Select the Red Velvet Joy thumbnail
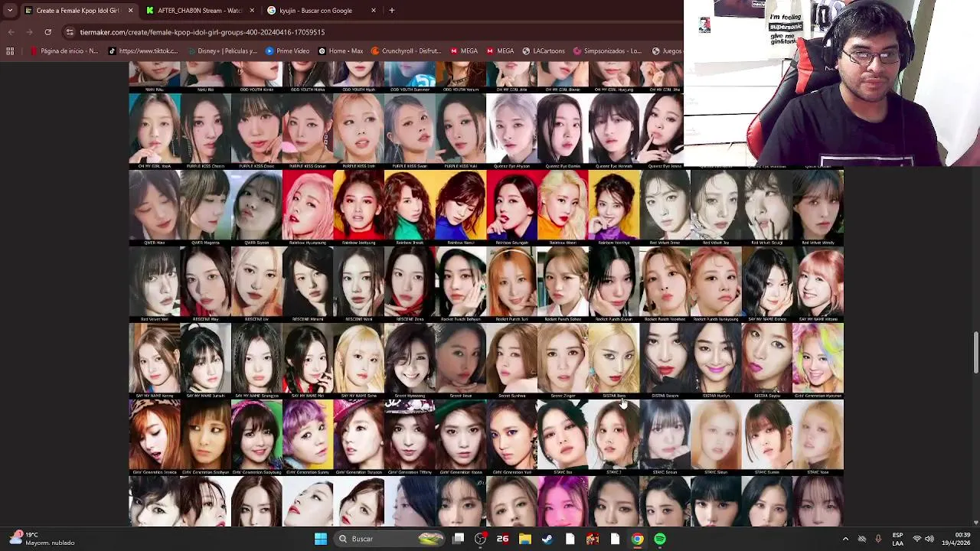The width and height of the screenshot is (980, 551). (716, 207)
